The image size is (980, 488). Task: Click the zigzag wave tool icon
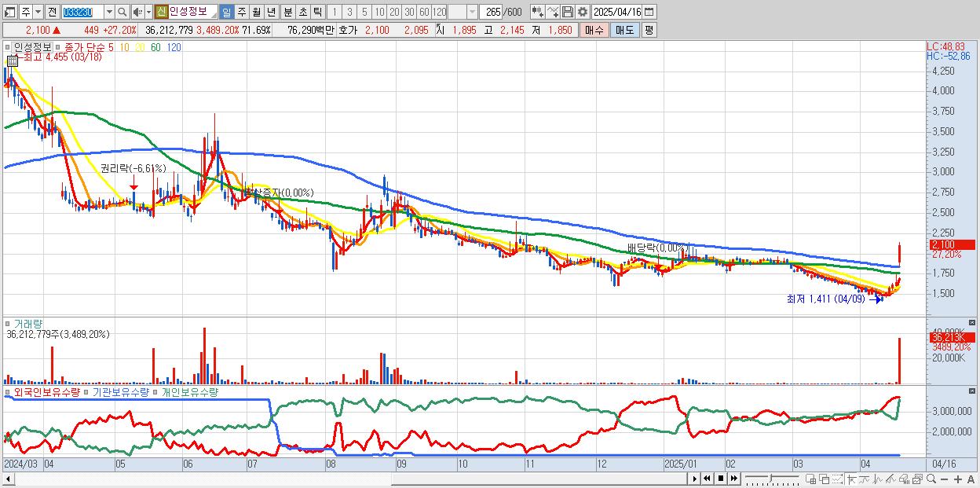click(x=878, y=479)
